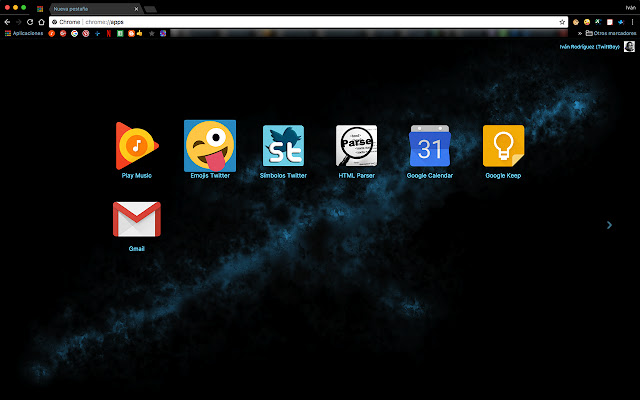Reload the current page
Viewport: 640px width, 400px height.
30,22
